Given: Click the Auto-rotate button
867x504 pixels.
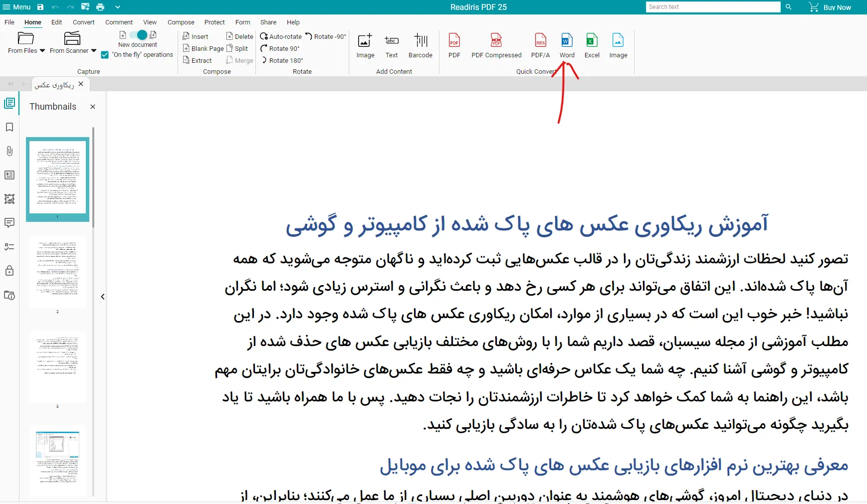Looking at the screenshot, I should [x=281, y=36].
